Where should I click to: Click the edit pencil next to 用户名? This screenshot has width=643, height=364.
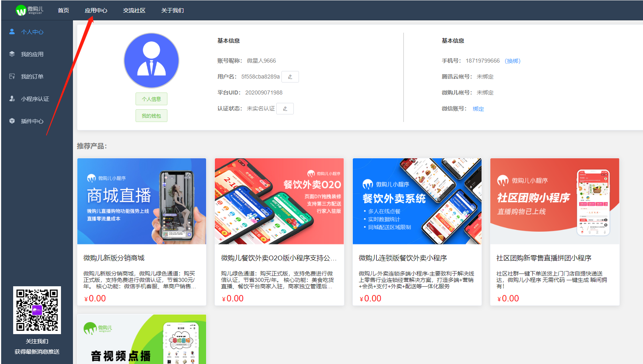click(x=290, y=77)
